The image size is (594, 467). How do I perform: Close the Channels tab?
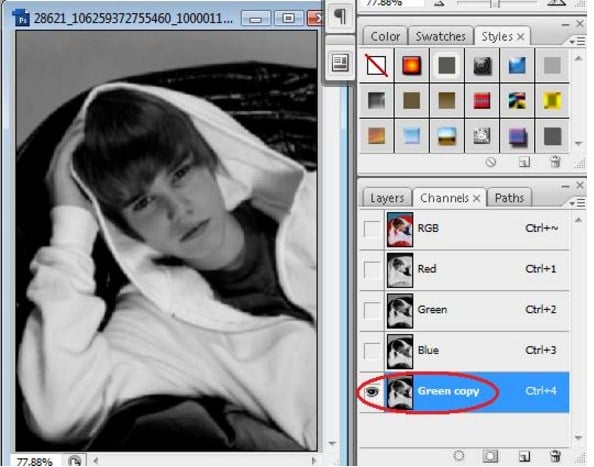477,198
